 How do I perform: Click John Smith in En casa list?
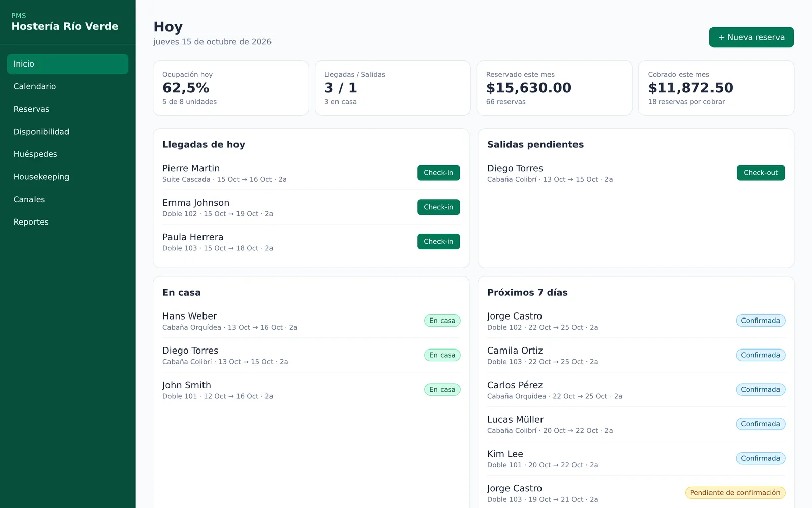coord(186,385)
